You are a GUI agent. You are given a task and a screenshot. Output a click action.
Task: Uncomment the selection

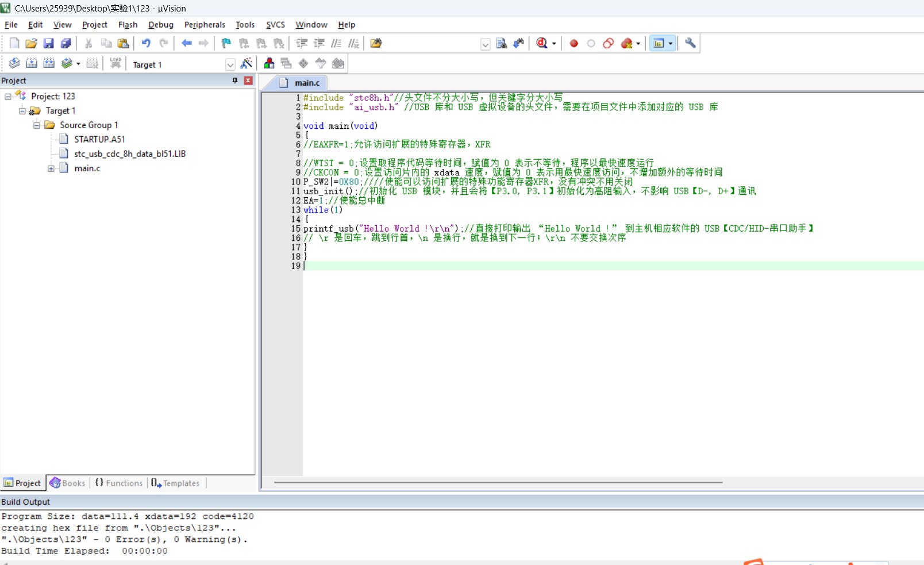pyautogui.click(x=353, y=43)
